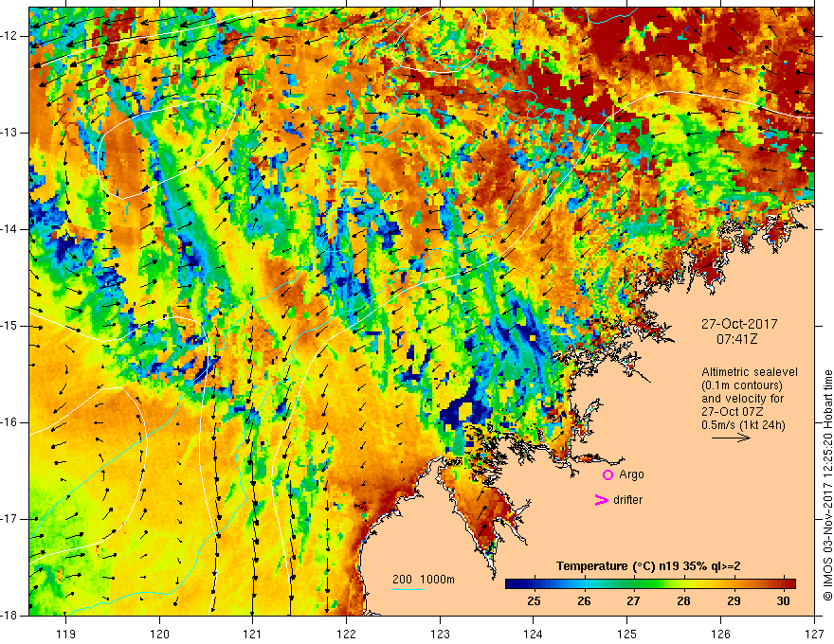Click the magenta Argo circle legend symbol
This screenshot has height=644, width=834.
tap(607, 475)
